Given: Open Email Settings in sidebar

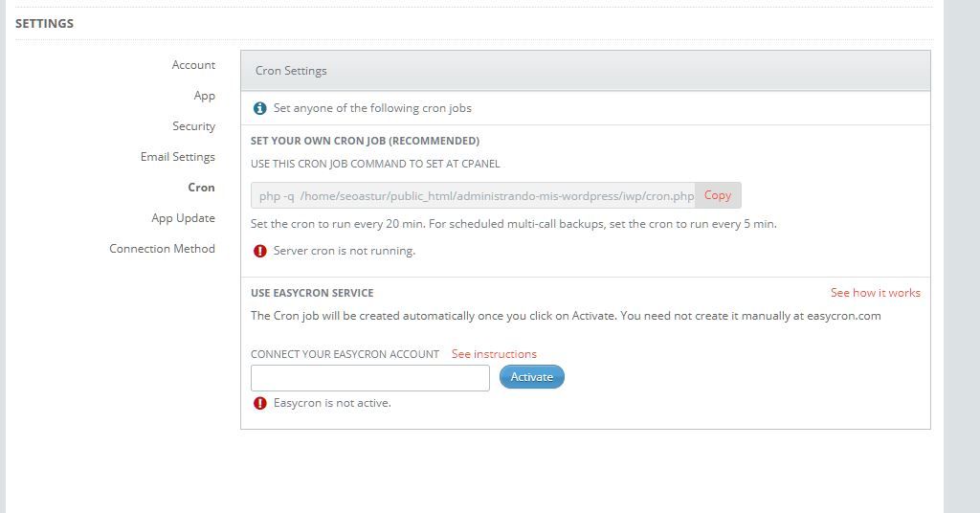Looking at the screenshot, I should point(177,157).
